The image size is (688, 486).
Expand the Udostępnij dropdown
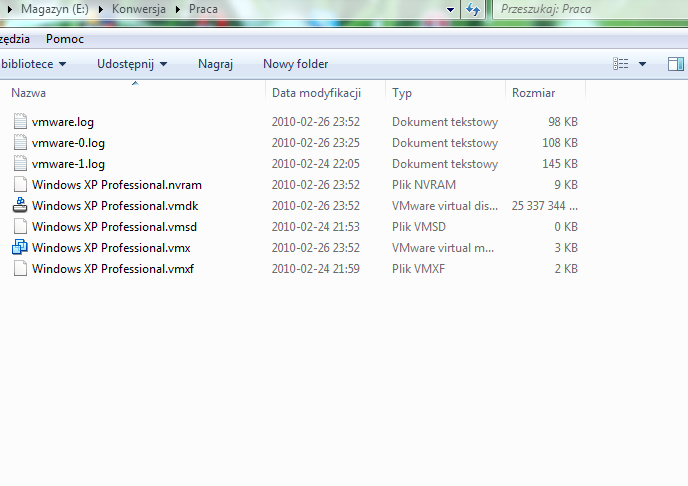(164, 64)
